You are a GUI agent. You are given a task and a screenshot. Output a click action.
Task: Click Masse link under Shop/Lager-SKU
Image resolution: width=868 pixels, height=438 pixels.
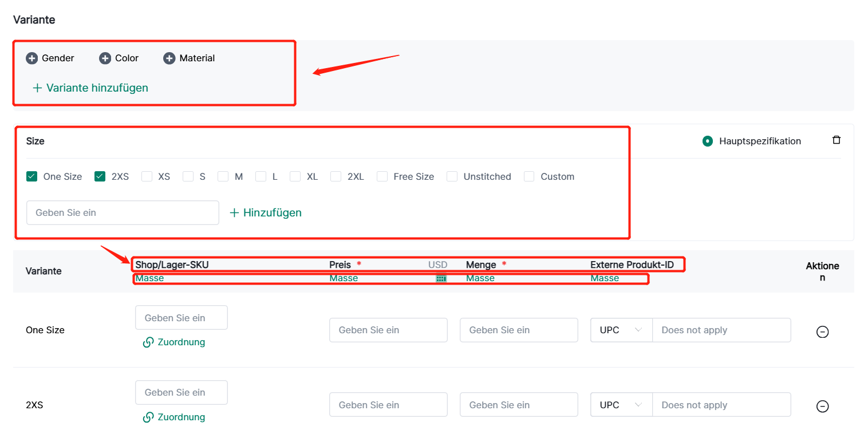click(149, 278)
